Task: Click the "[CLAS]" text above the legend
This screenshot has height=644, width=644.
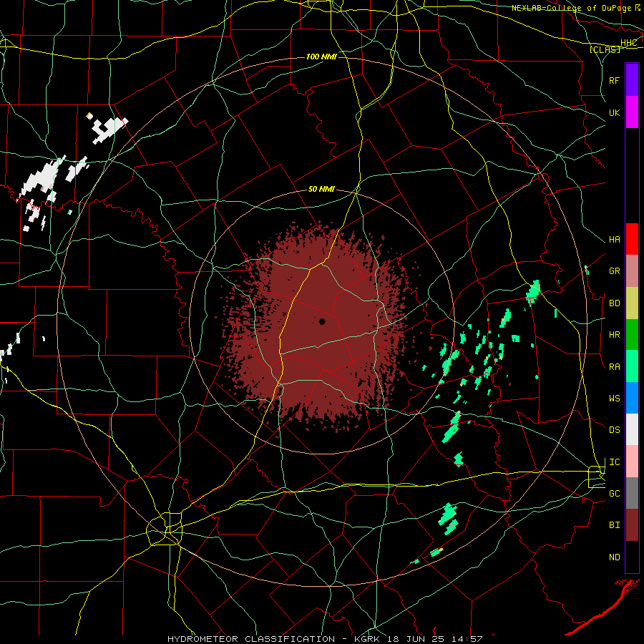Action: [605, 49]
